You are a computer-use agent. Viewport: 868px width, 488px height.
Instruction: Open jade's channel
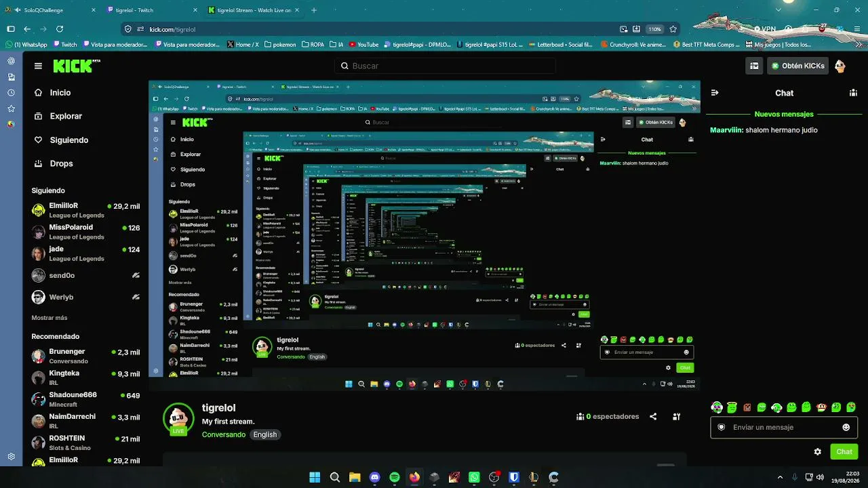(x=86, y=253)
